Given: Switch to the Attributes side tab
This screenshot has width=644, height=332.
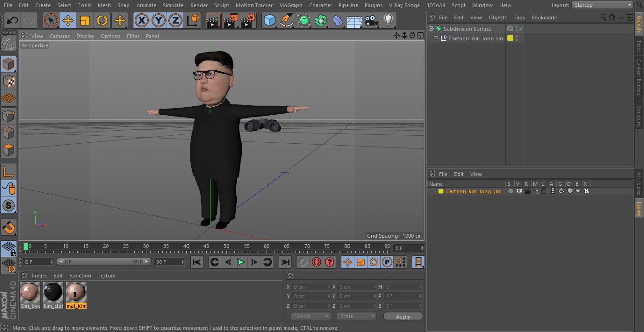Looking at the screenshot, I should [639, 184].
